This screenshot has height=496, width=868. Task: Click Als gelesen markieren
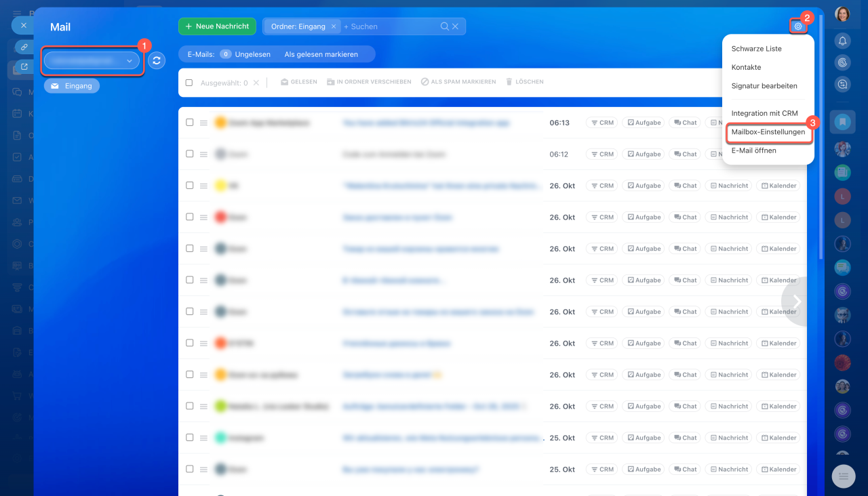[x=321, y=54]
